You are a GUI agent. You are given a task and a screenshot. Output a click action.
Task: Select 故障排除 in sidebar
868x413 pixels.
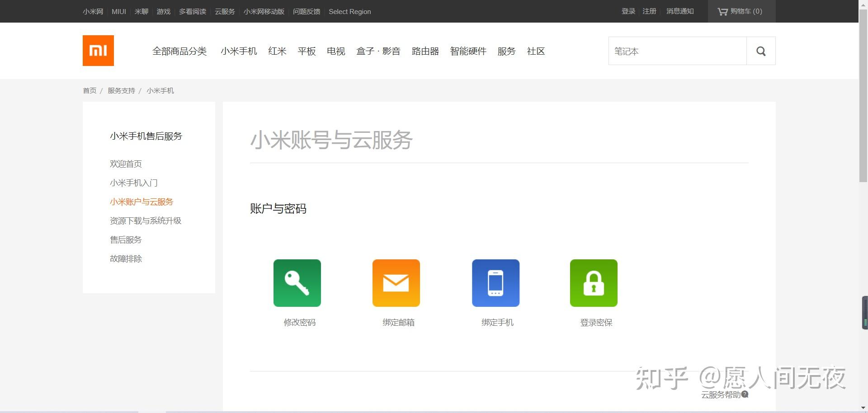pyautogui.click(x=126, y=258)
